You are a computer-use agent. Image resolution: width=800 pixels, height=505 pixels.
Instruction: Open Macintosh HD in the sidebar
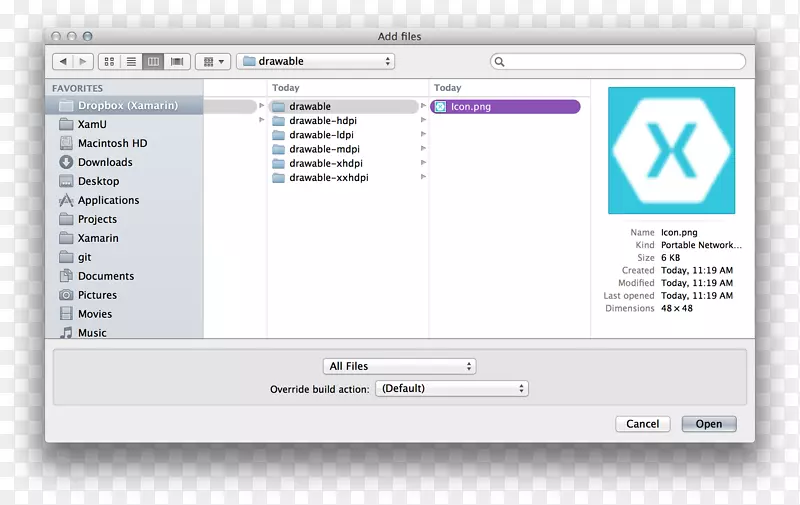click(x=112, y=143)
